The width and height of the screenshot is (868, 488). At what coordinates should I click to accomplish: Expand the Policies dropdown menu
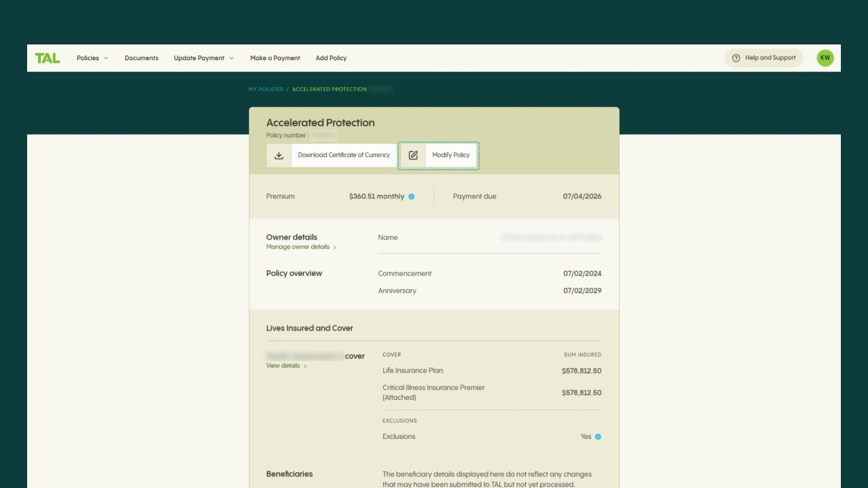pyautogui.click(x=92, y=58)
